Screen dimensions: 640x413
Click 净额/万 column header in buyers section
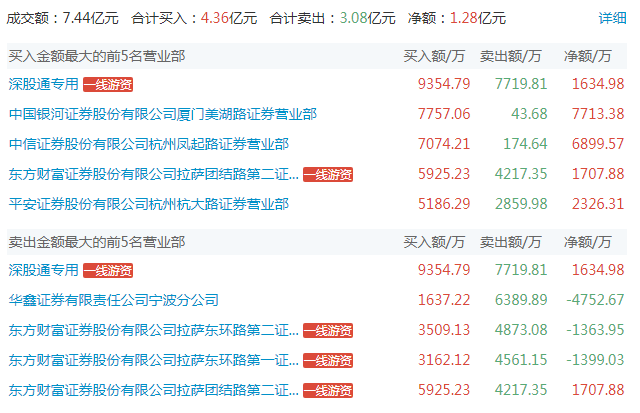(588, 56)
